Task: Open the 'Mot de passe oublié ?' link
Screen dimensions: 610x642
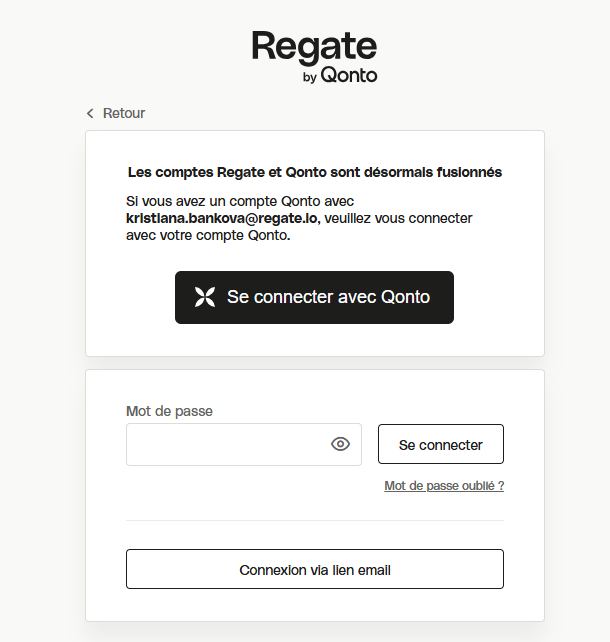Action: coord(444,486)
